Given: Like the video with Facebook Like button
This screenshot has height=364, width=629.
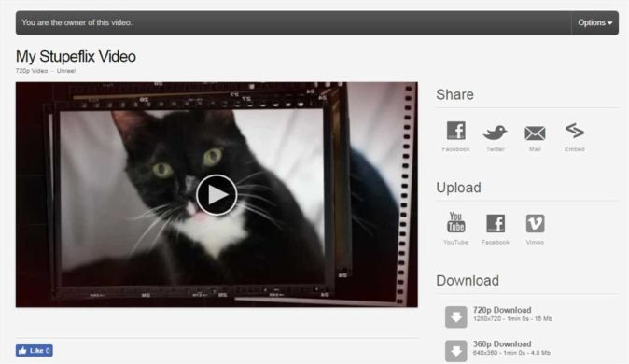Looking at the screenshot, I should (35, 350).
